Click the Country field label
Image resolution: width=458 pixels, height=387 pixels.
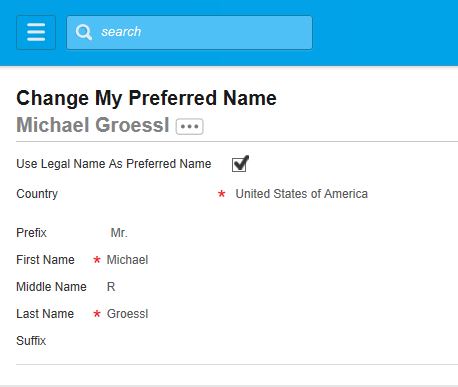coord(37,194)
